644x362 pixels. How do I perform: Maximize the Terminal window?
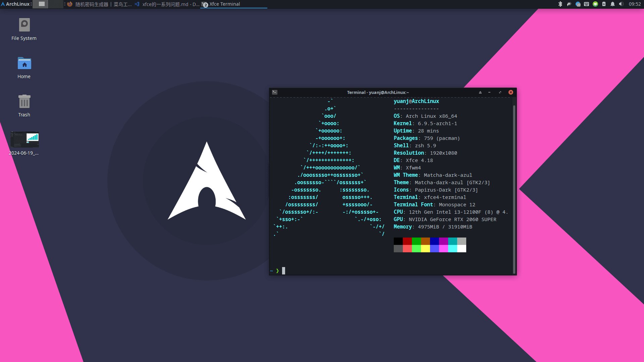tap(500, 92)
